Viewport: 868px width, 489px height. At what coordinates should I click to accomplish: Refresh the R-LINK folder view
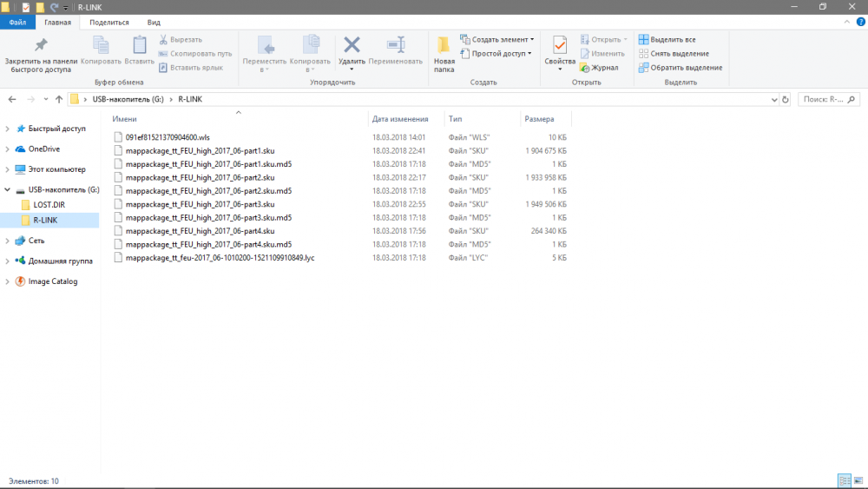click(785, 100)
